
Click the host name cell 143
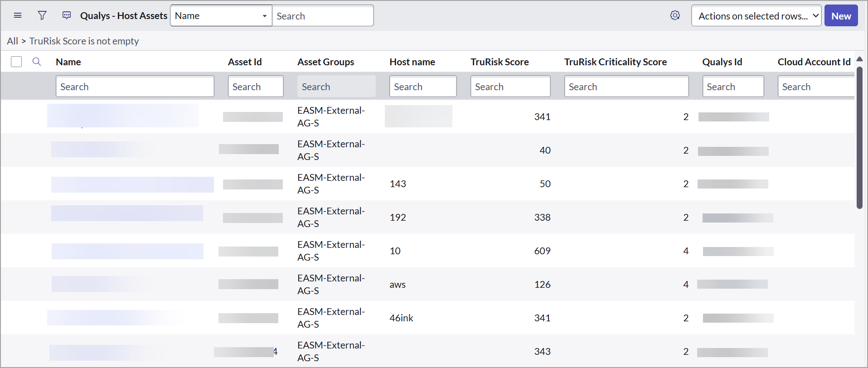tap(398, 184)
